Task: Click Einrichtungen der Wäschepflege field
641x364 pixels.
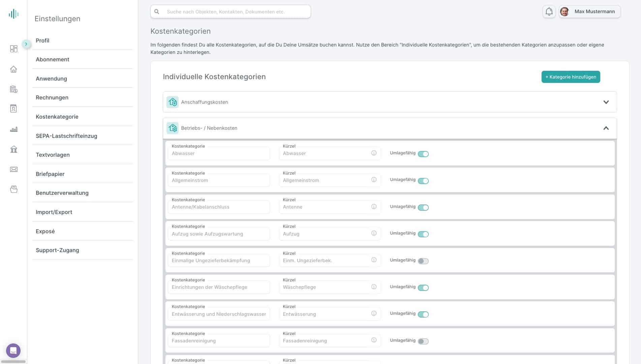Action: coord(219,287)
